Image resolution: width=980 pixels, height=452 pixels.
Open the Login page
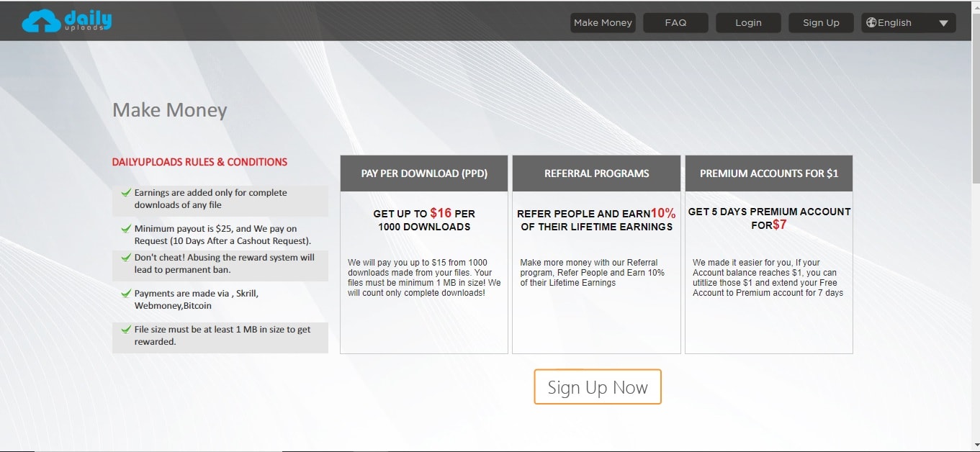pos(748,22)
